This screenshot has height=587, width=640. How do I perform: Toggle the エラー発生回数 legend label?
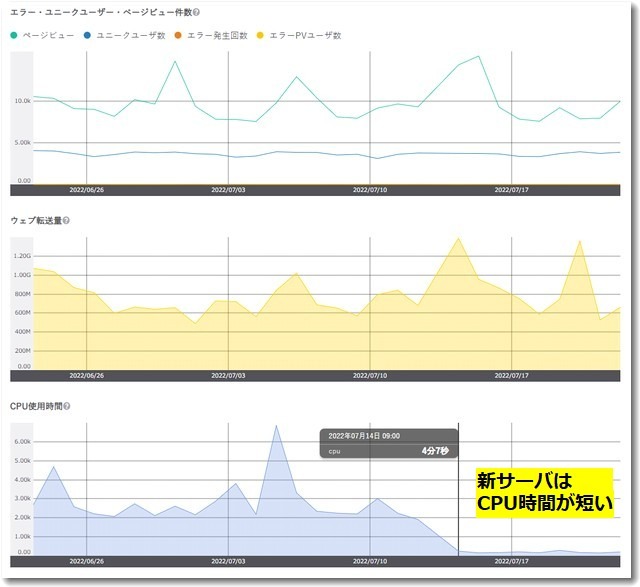click(217, 35)
